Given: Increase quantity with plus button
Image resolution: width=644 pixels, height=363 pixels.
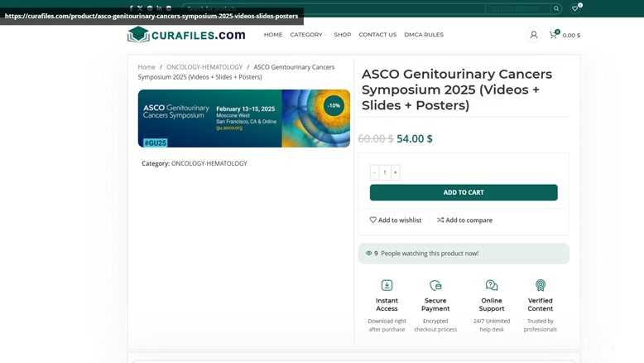Looking at the screenshot, I should 395,172.
